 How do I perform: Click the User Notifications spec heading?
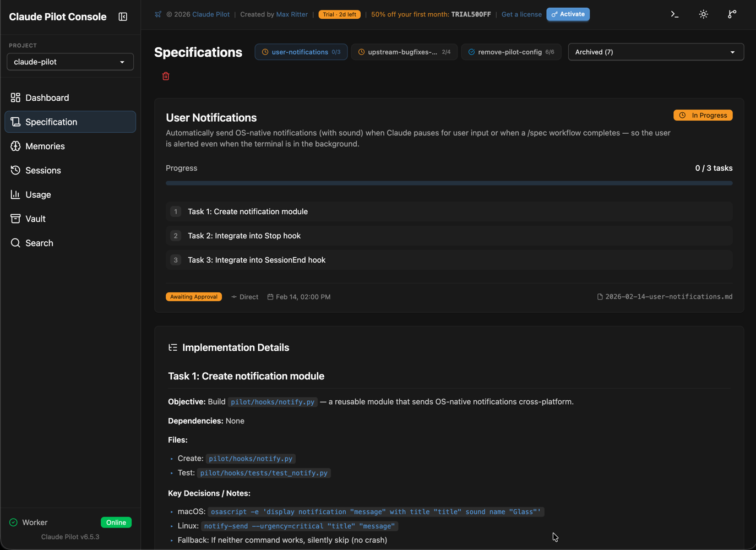coord(211,118)
